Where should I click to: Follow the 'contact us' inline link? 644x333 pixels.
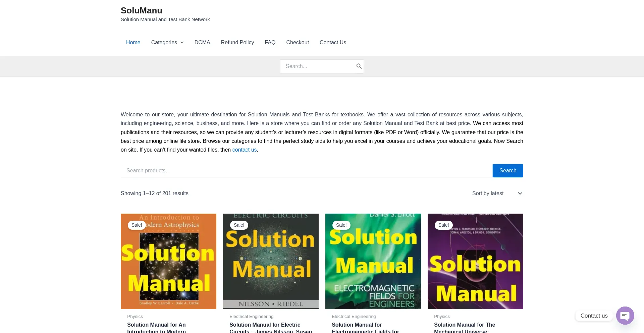(244, 150)
